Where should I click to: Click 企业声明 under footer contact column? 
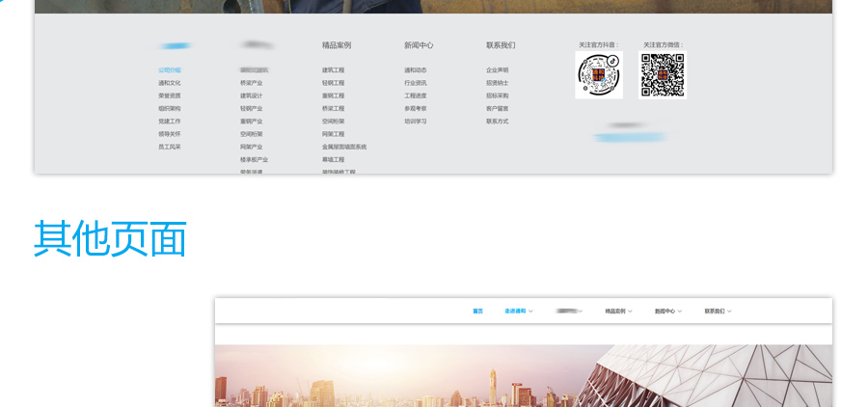(497, 70)
